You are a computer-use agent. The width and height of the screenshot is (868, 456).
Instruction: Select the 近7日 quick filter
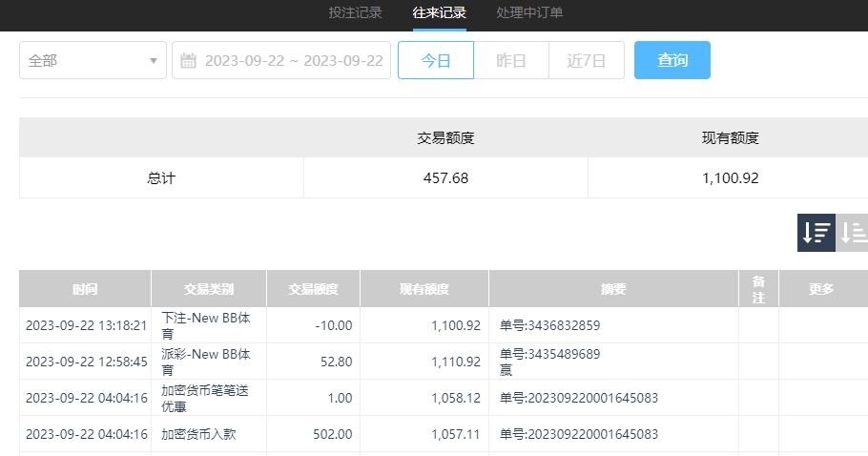coord(587,60)
